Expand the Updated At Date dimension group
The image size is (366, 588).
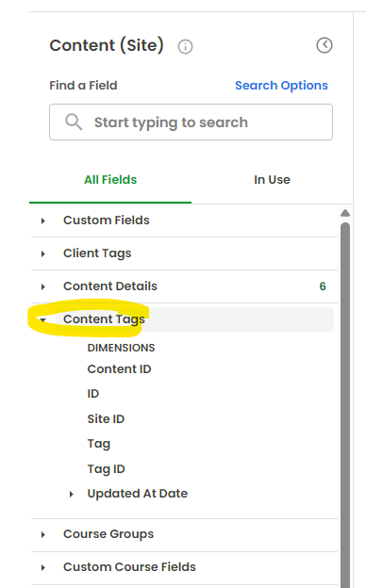[x=72, y=495]
